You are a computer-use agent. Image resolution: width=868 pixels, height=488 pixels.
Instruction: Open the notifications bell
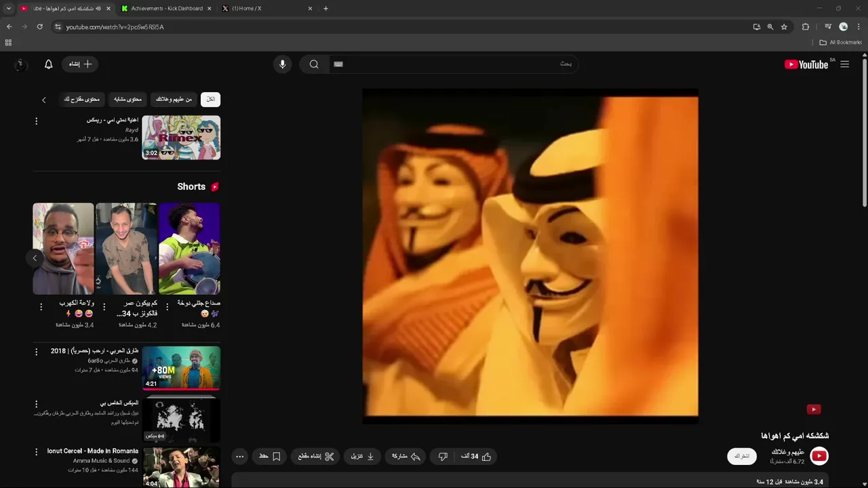click(x=49, y=64)
